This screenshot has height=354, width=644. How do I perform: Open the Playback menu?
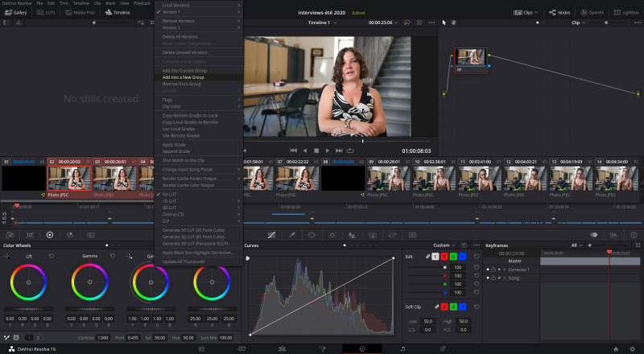pos(142,3)
